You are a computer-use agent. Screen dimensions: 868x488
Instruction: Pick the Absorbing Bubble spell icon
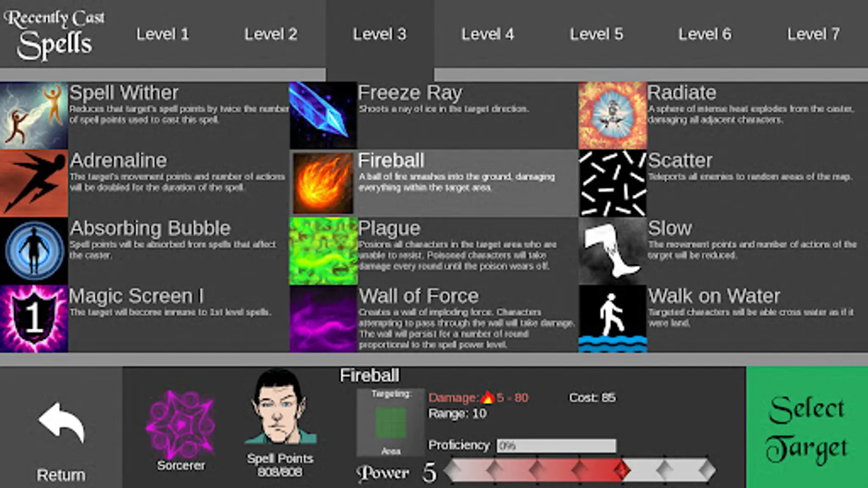click(x=34, y=251)
